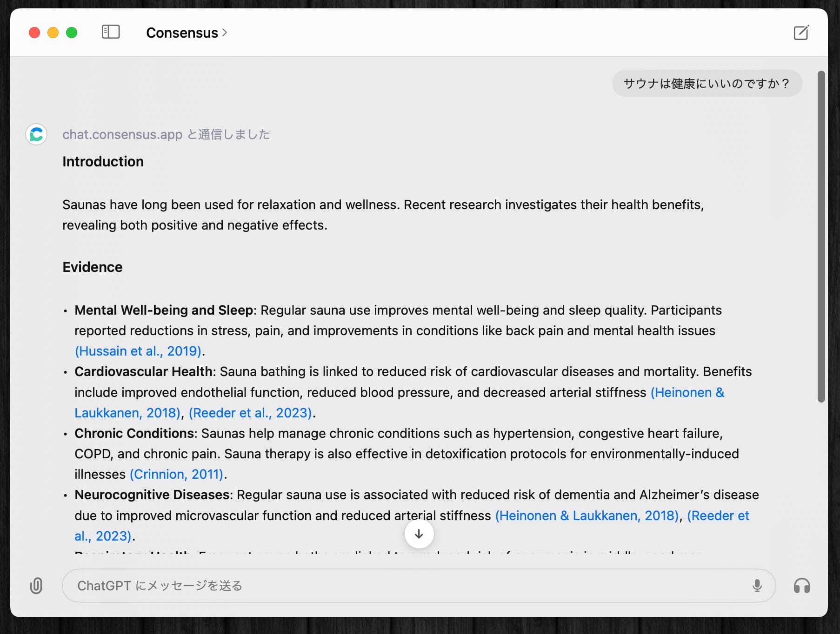Open voice mode with headphones icon
Screen dimensions: 840x634
[x=801, y=586]
